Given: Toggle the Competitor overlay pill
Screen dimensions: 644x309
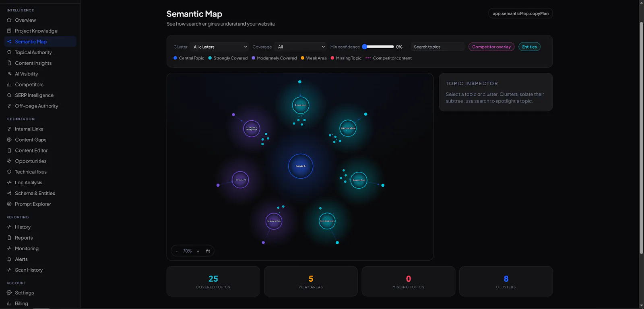Looking at the screenshot, I should (x=491, y=47).
